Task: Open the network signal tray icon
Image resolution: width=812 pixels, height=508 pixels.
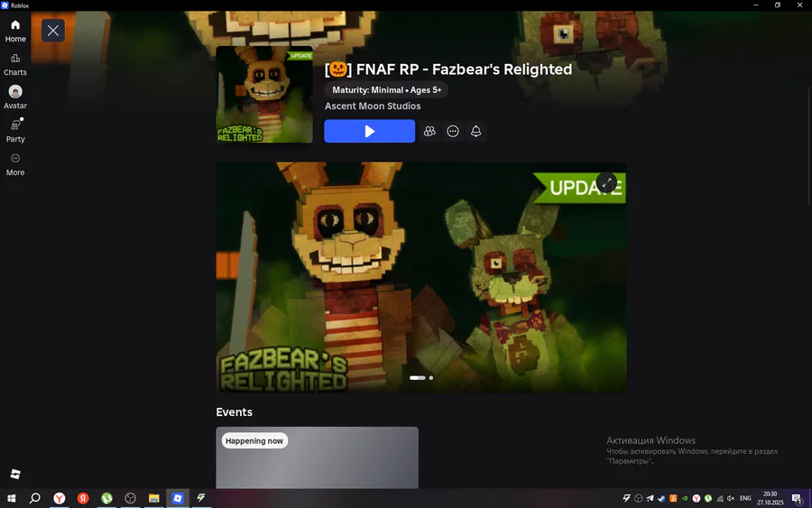Action: 719,498
